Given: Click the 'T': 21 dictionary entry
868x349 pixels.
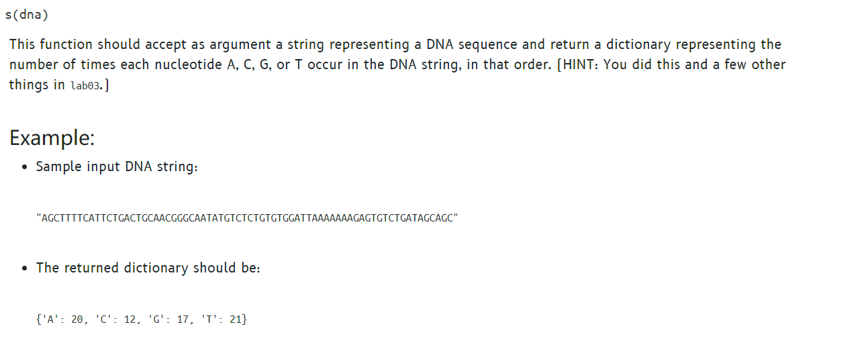Looking at the screenshot, I should (x=222, y=319).
